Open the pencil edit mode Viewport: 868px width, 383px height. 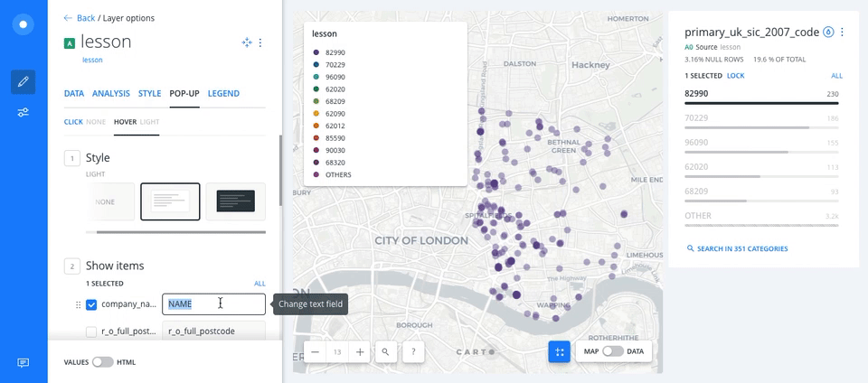(x=23, y=82)
